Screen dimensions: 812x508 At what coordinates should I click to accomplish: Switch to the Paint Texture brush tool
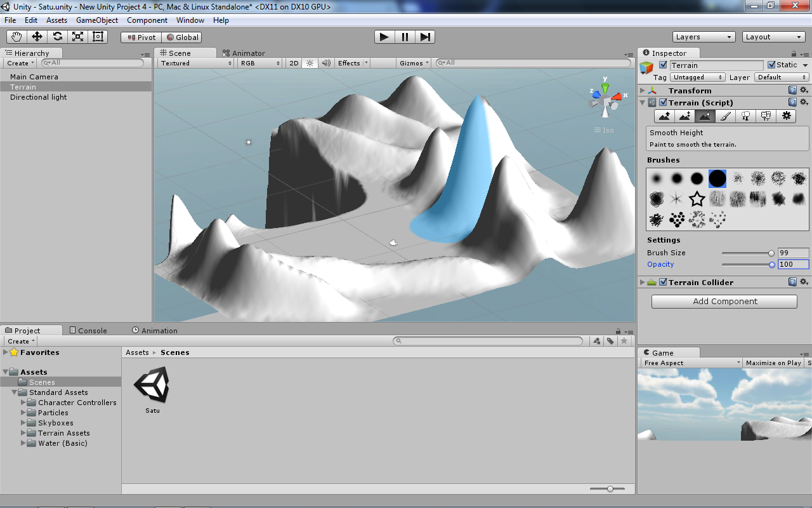click(725, 116)
